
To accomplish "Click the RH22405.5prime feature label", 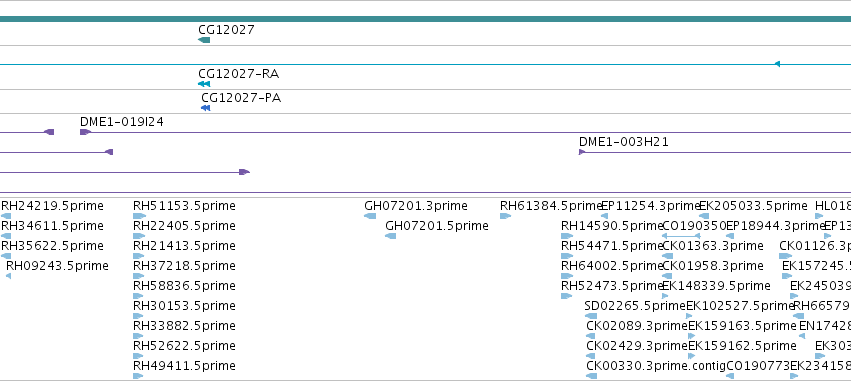I will tap(185, 226).
